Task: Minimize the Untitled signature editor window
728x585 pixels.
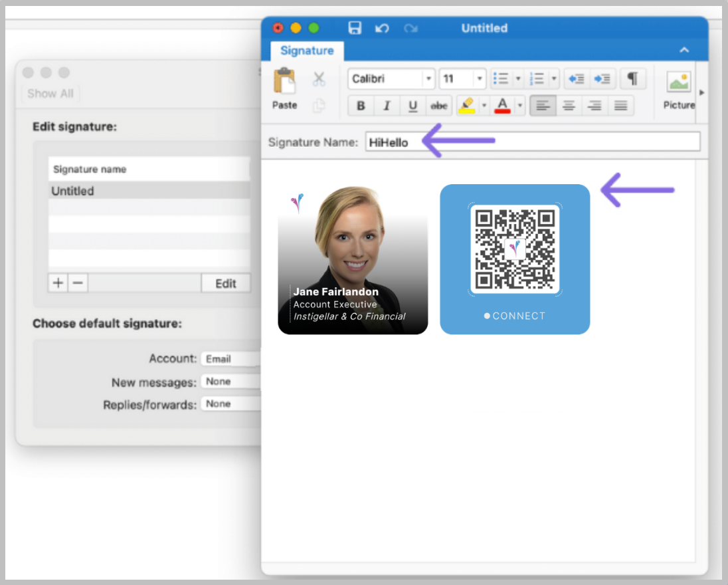Action: click(296, 28)
